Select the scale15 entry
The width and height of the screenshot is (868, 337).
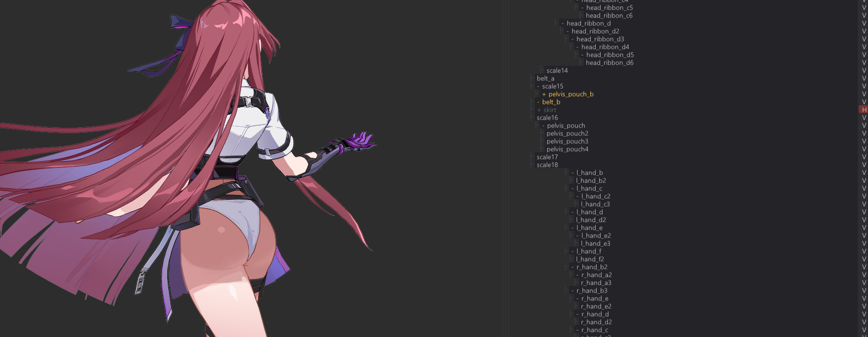click(x=552, y=86)
